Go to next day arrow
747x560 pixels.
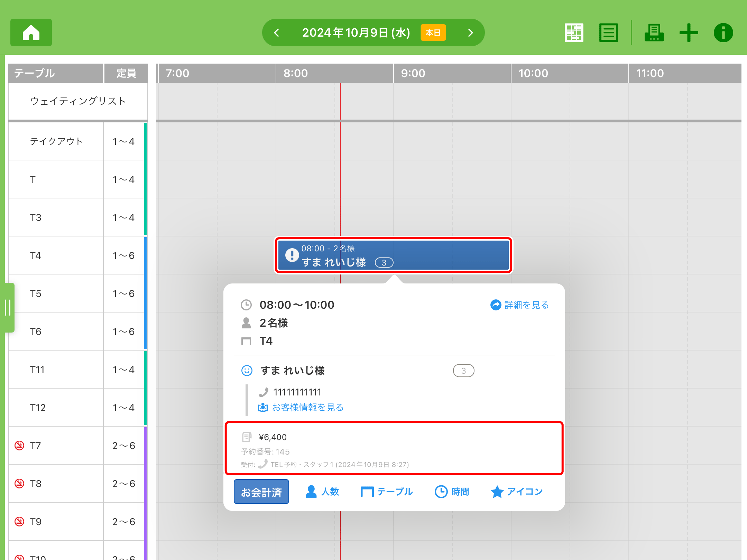click(x=470, y=33)
